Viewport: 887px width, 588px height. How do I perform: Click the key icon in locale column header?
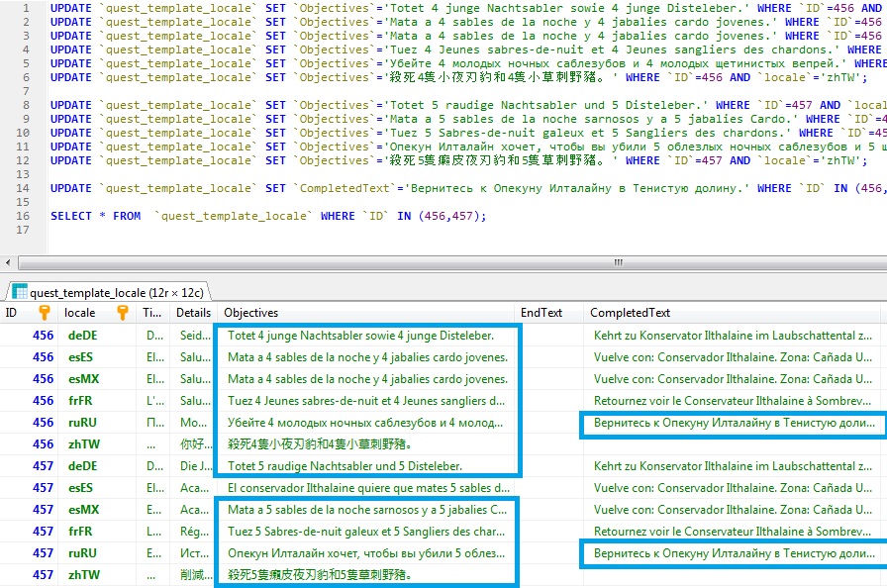[122, 313]
